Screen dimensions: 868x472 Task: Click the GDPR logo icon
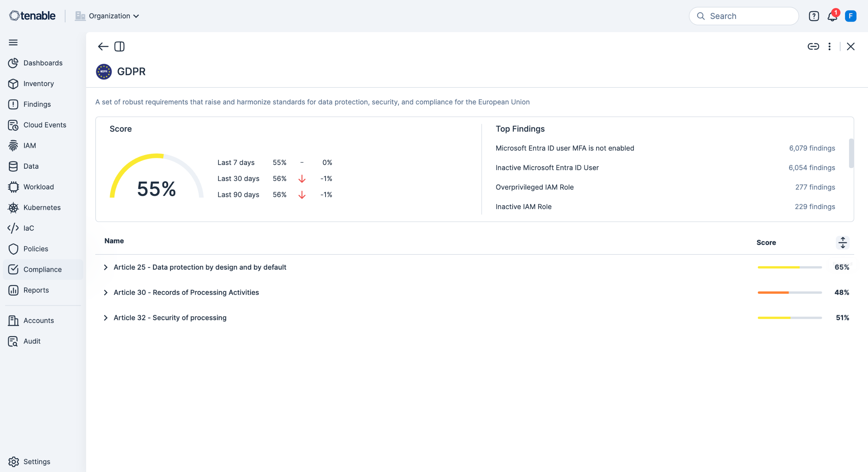tap(104, 71)
